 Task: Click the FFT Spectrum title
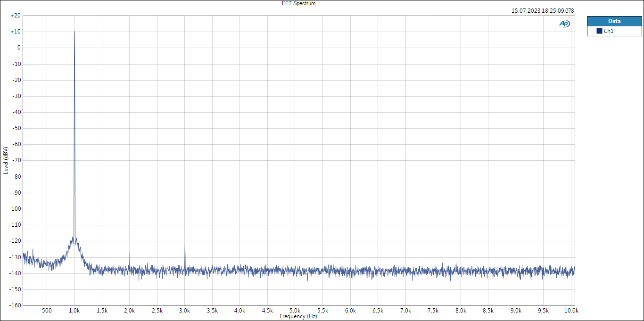pos(298,3)
